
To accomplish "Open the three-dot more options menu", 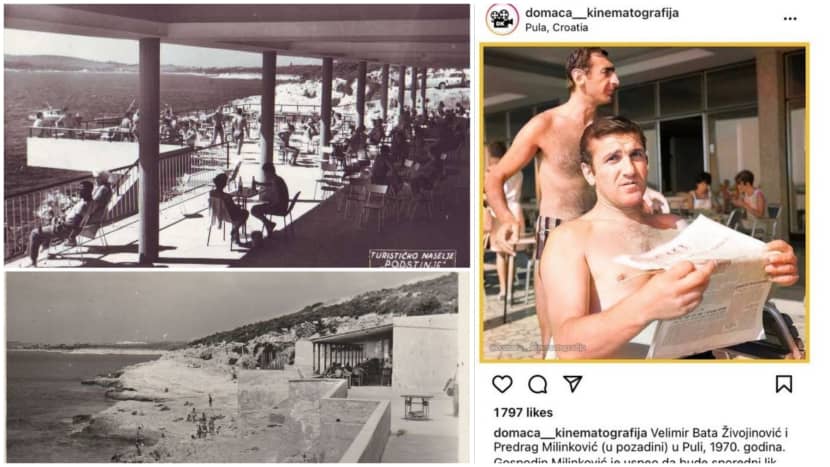I will point(790,19).
